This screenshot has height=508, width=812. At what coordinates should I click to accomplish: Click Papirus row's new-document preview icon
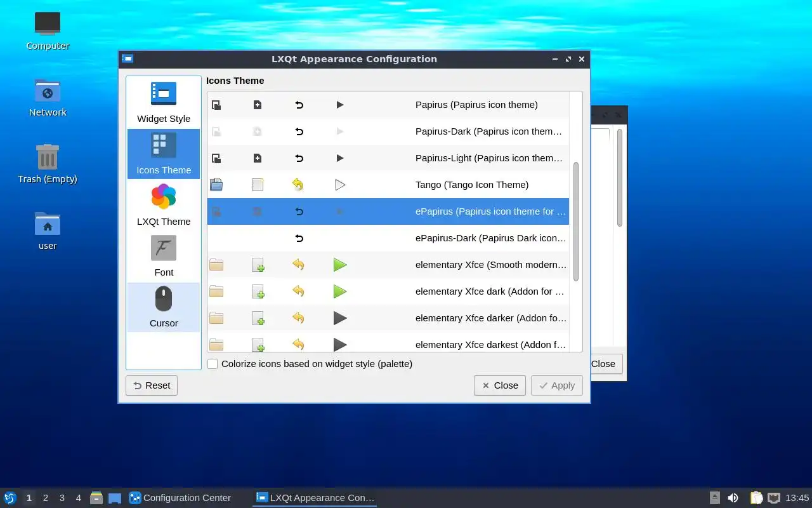pyautogui.click(x=258, y=105)
